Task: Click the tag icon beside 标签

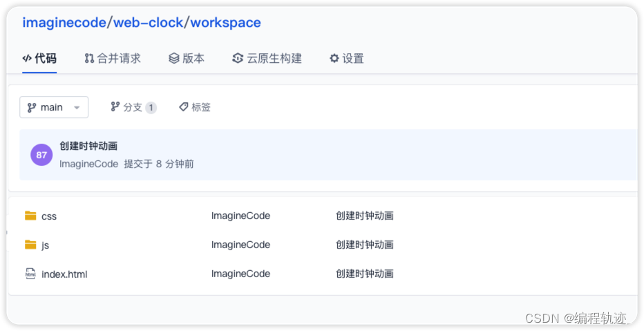Action: (x=184, y=107)
